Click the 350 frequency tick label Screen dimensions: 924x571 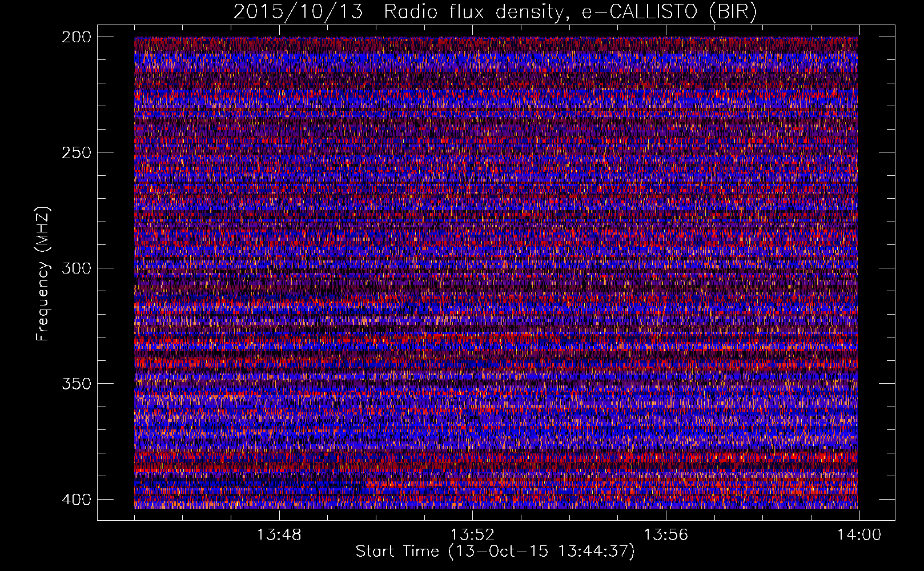(x=76, y=384)
